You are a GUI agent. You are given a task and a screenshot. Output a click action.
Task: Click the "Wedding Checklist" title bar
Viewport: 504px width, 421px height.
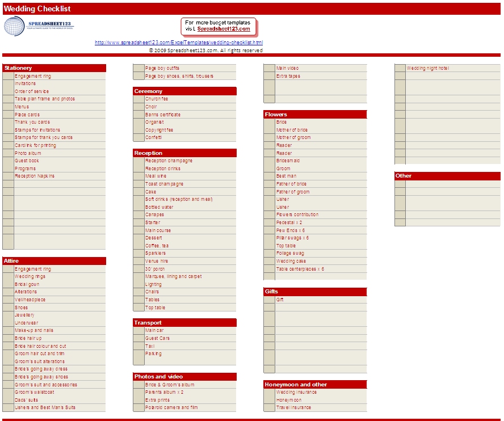[36, 9]
